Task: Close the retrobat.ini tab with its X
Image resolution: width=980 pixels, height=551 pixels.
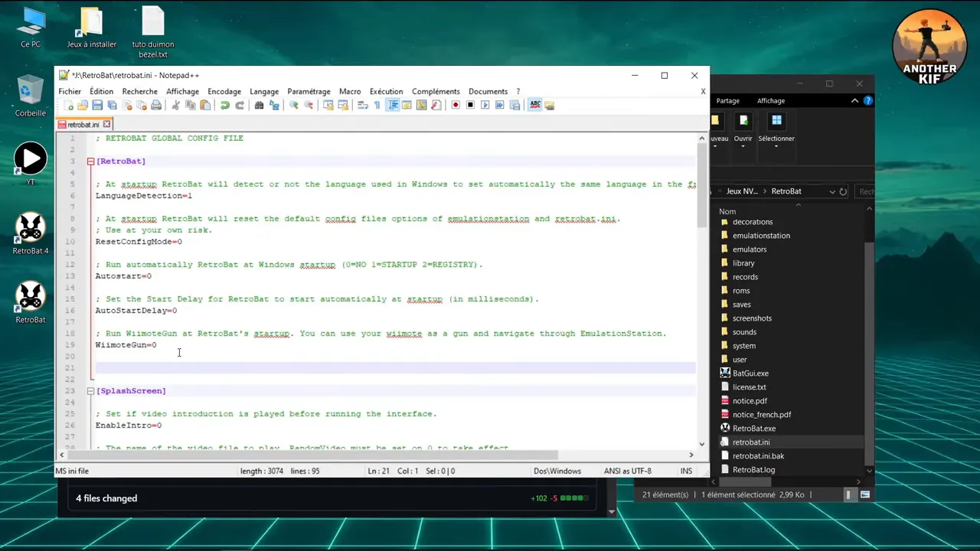Action: (x=106, y=124)
